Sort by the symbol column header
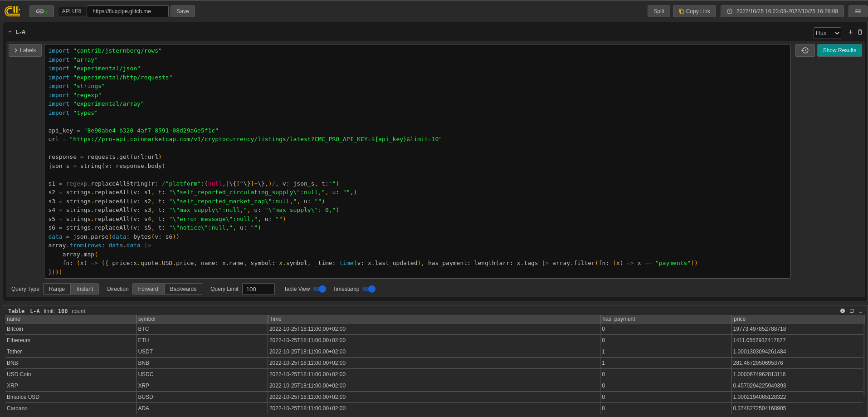This screenshot has width=868, height=417. pos(202,319)
